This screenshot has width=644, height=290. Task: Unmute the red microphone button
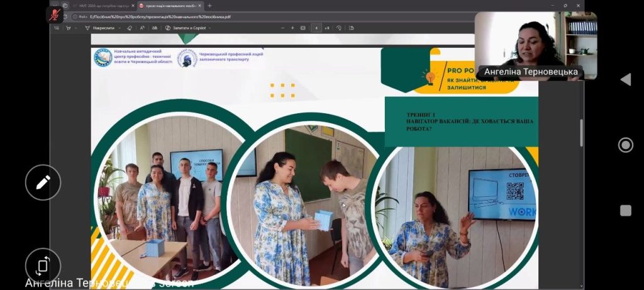55,14
